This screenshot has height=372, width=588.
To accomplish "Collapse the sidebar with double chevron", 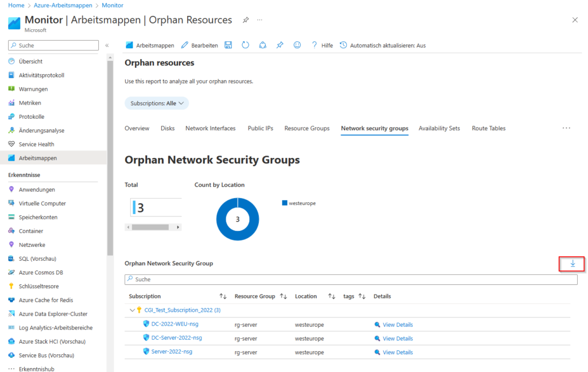I will (107, 45).
